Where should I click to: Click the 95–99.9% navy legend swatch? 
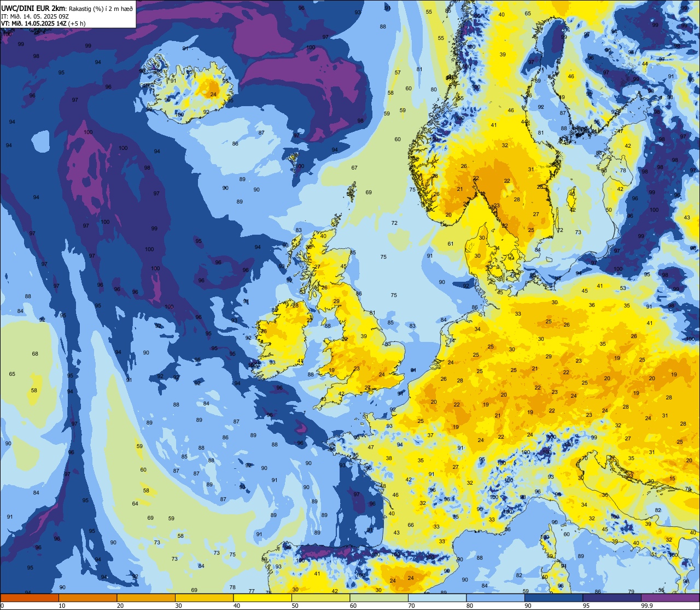click(612, 597)
